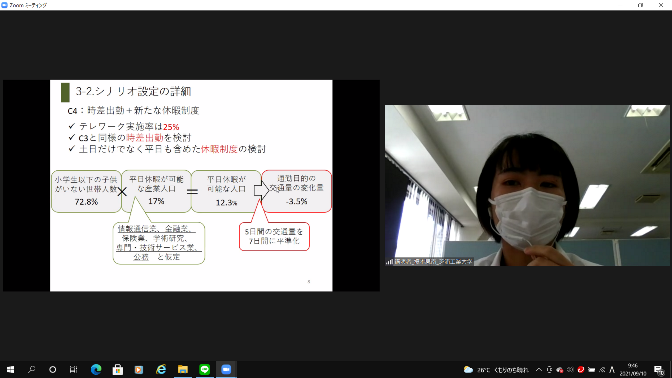Open Internet Explorer from taskbar

[161, 369]
